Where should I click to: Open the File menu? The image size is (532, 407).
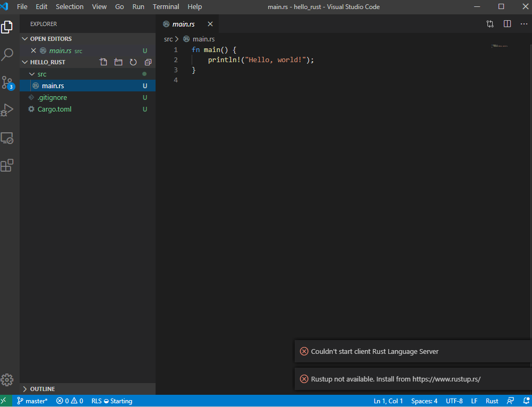pyautogui.click(x=22, y=7)
